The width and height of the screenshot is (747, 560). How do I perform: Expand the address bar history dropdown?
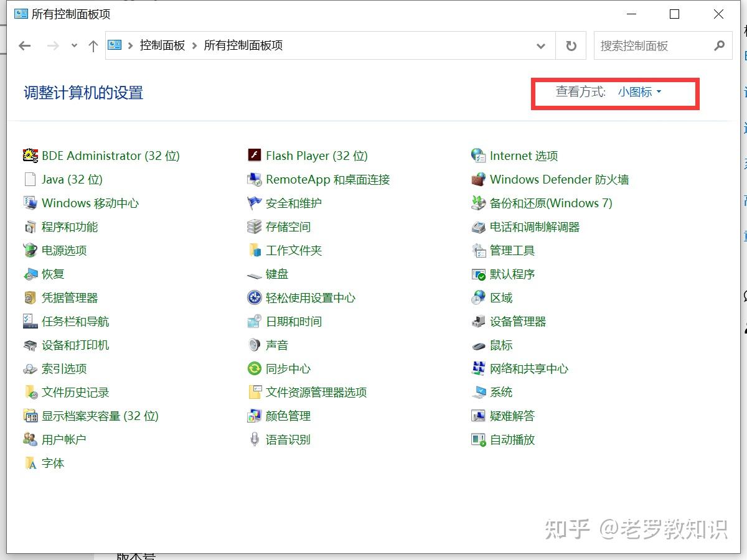pos(540,45)
